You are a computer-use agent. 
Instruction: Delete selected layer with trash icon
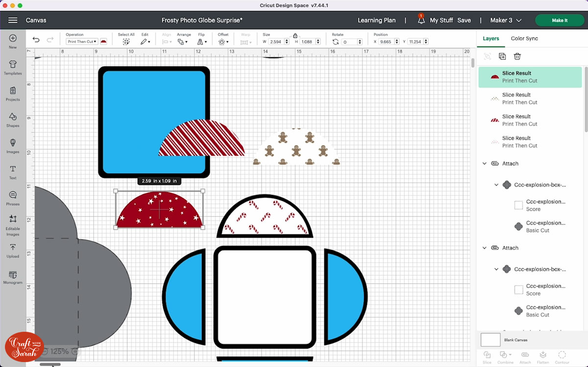(x=517, y=57)
